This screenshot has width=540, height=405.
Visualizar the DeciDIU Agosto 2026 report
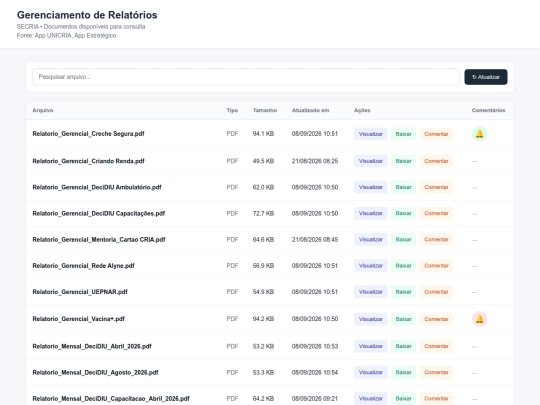[x=371, y=372]
